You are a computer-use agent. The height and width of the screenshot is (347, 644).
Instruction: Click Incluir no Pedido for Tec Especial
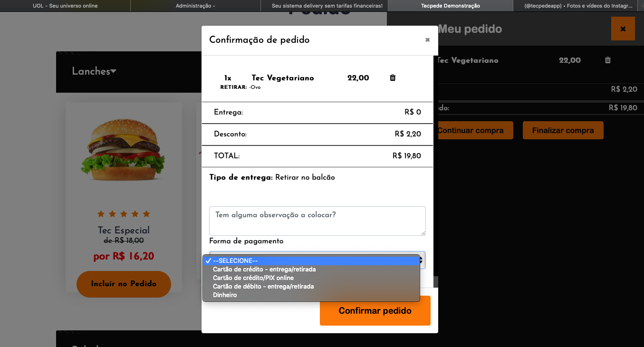[124, 284]
